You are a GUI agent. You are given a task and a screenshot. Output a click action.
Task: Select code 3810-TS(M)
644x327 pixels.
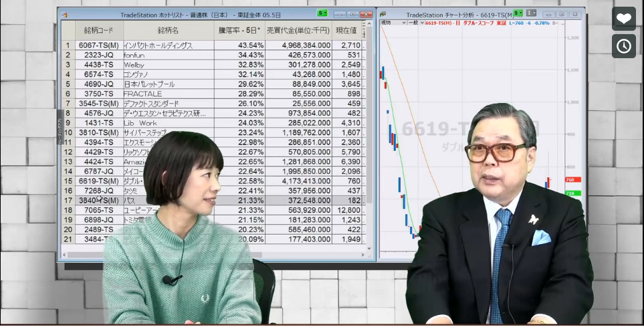coord(98,132)
